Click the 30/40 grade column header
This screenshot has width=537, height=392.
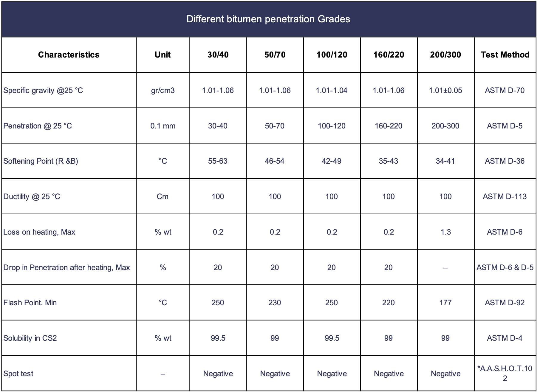(218, 55)
